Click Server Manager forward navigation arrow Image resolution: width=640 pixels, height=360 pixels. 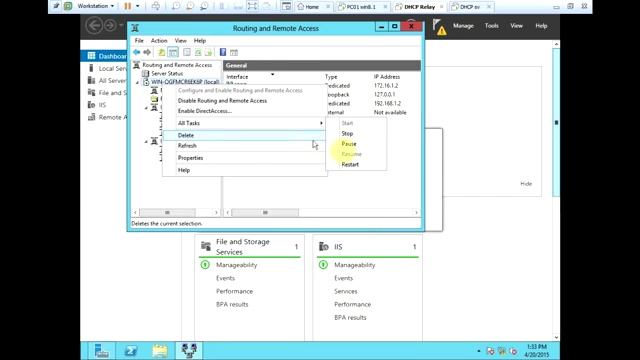[x=109, y=26]
